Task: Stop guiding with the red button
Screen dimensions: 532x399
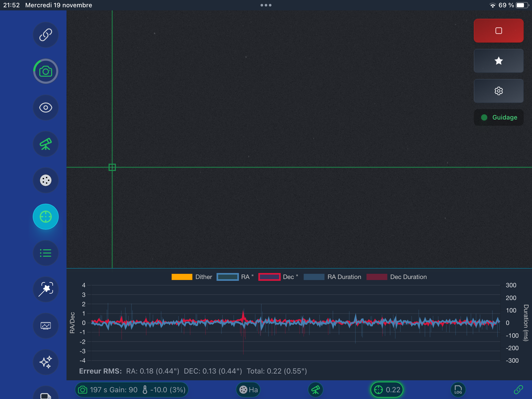Action: [498, 31]
